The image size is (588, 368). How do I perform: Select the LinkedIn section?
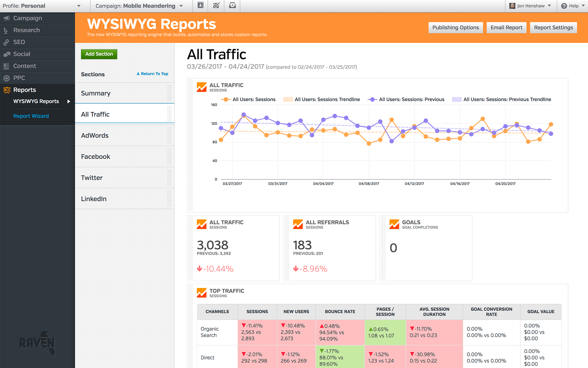point(125,199)
